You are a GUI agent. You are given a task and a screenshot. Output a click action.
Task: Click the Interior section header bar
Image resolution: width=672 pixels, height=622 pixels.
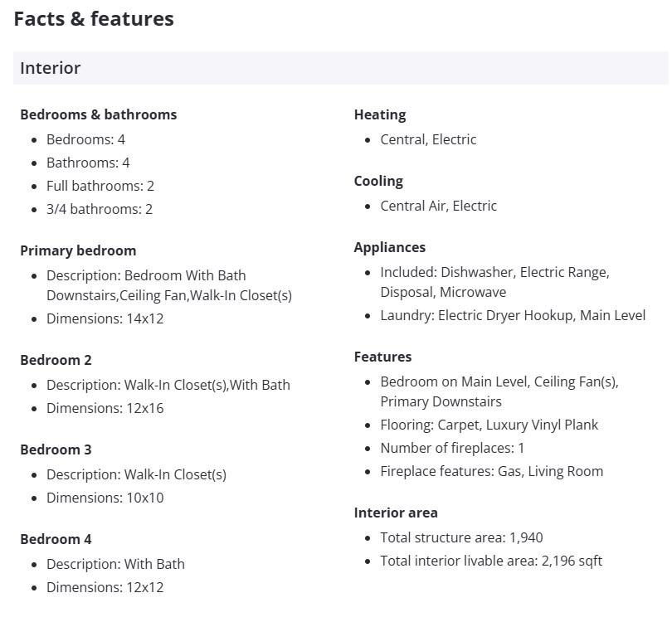tap(340, 68)
